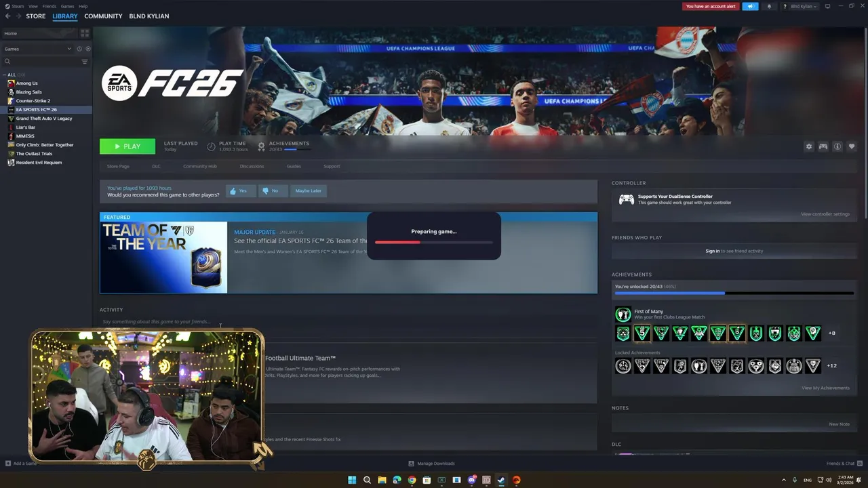Viewport: 868px width, 488px height.
Task: Show game info icon
Action: pyautogui.click(x=837, y=146)
